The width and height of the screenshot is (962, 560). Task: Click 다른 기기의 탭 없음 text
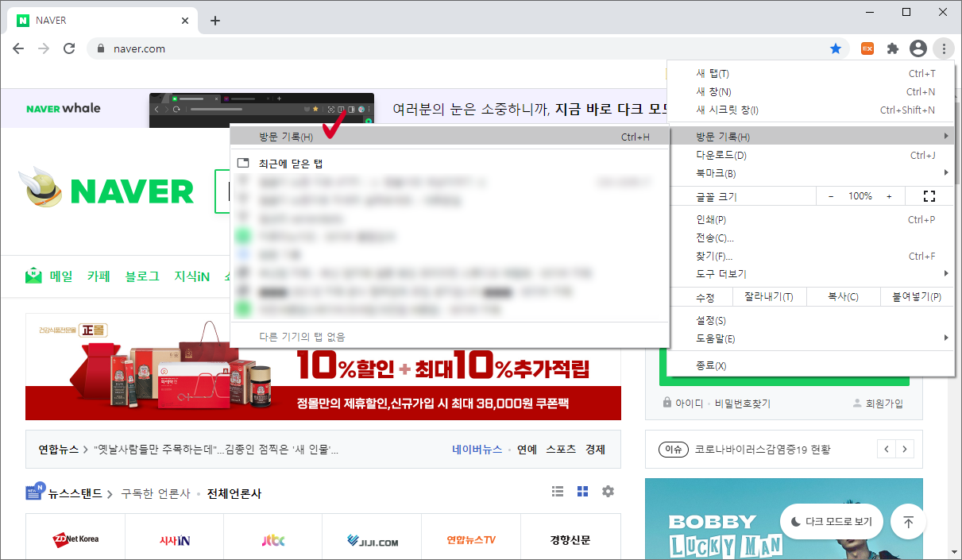pyautogui.click(x=303, y=337)
